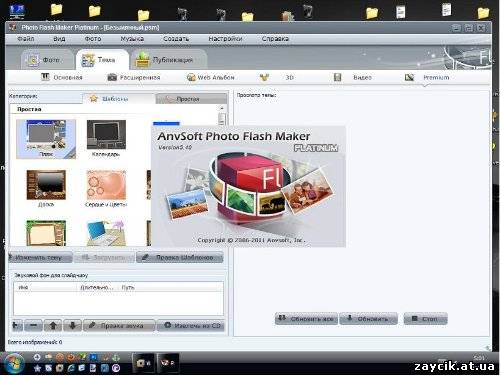Viewport: 500px width, 376px height.
Task: Dismiss the AnvSoft Photo Flash Maker splash screen
Action: click(x=248, y=186)
